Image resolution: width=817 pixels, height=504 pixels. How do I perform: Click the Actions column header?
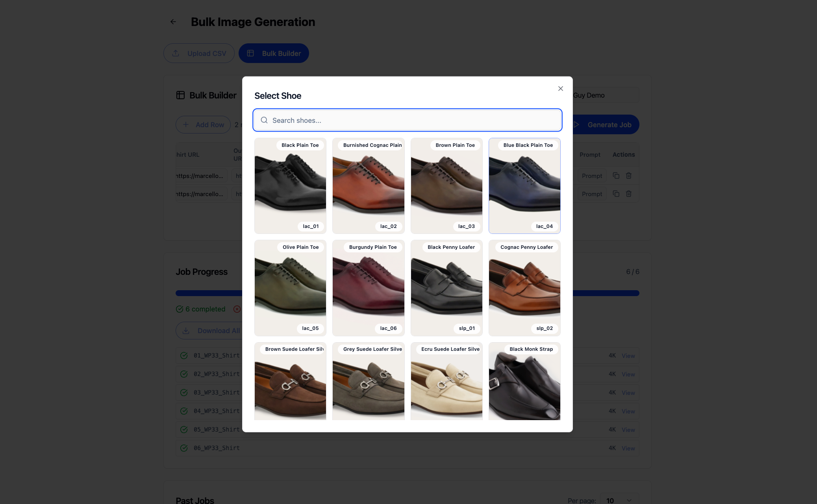click(624, 154)
